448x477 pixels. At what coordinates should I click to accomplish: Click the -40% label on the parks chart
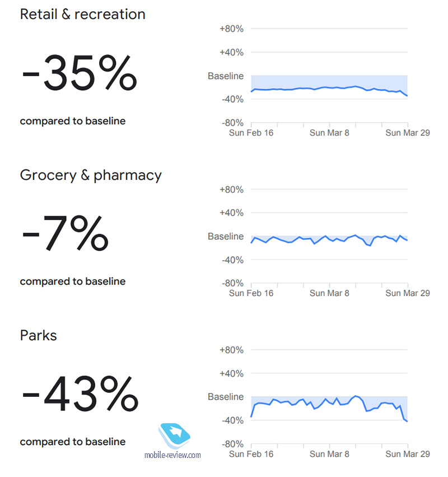[x=232, y=421]
